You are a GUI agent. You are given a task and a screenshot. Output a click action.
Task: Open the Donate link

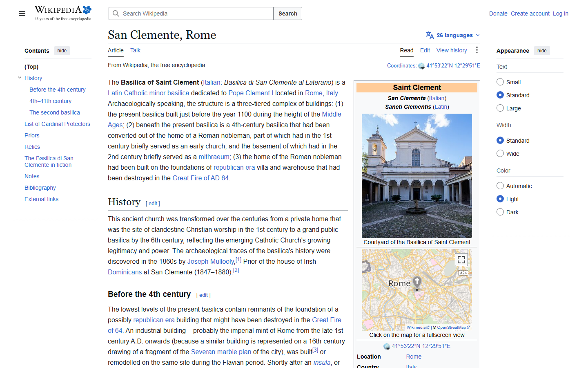tap(498, 13)
